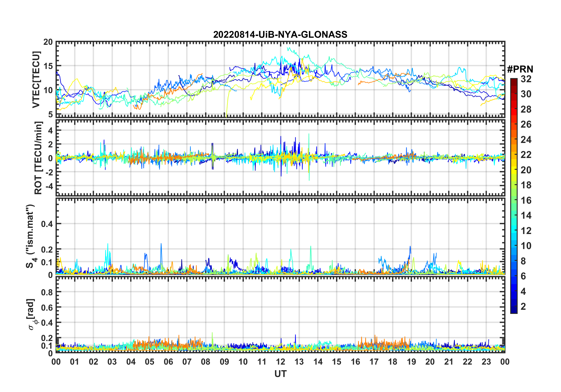Select x-axis hour label "13"
The image size is (561, 392).
coord(299,362)
